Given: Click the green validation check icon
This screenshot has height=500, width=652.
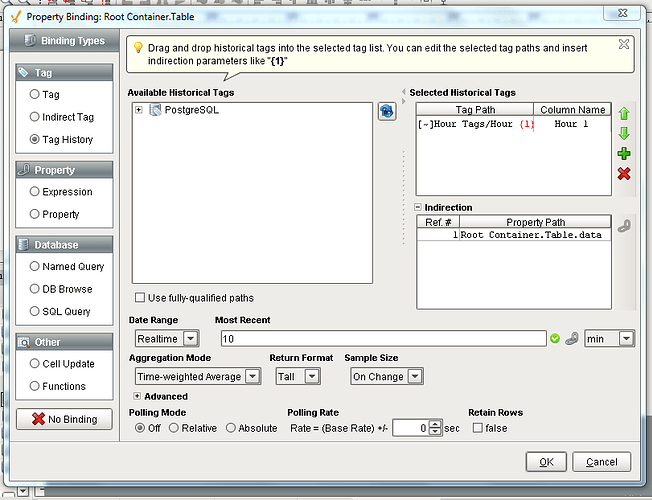Looking at the screenshot, I should point(555,339).
